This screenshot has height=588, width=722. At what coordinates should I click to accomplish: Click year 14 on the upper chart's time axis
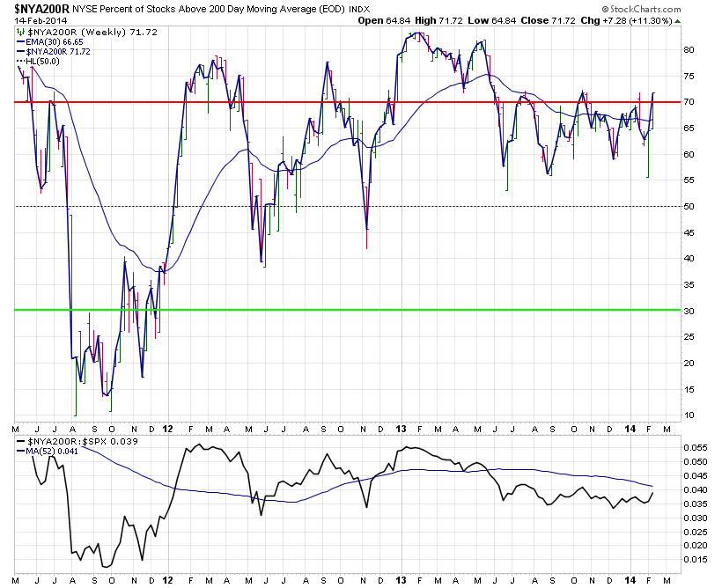pyautogui.click(x=630, y=430)
